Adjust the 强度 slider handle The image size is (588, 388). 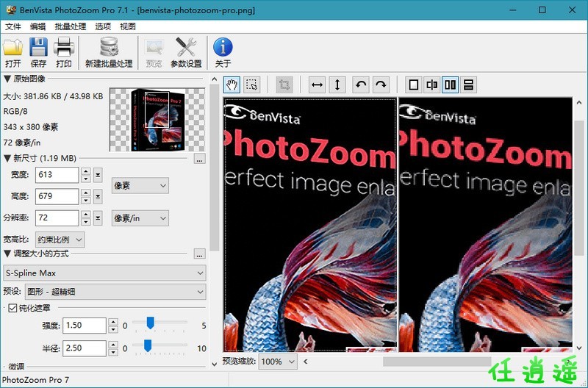[151, 323]
